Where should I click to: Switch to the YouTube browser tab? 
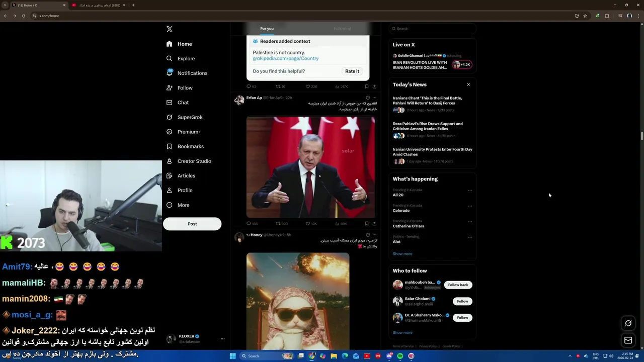tap(98, 5)
